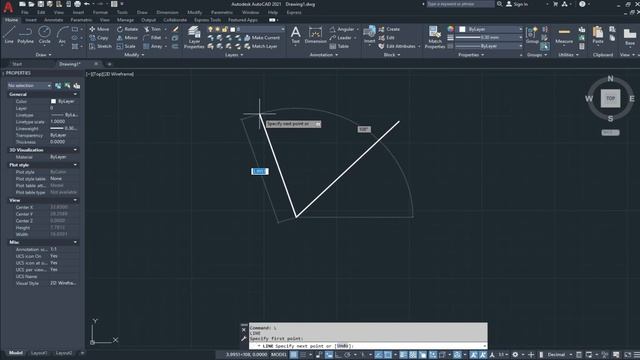Click the Sign In button
Viewport: 640px width, 360px height.
click(x=517, y=4)
